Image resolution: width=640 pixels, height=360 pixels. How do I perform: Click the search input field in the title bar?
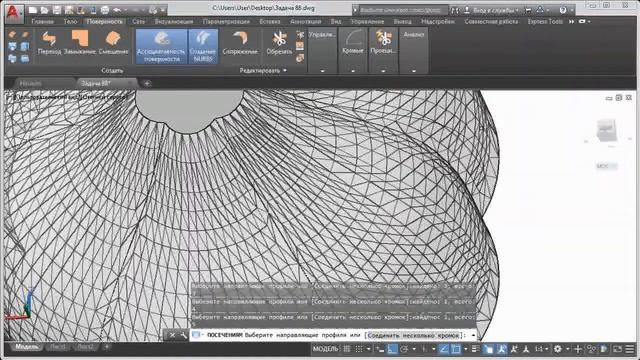(x=403, y=10)
